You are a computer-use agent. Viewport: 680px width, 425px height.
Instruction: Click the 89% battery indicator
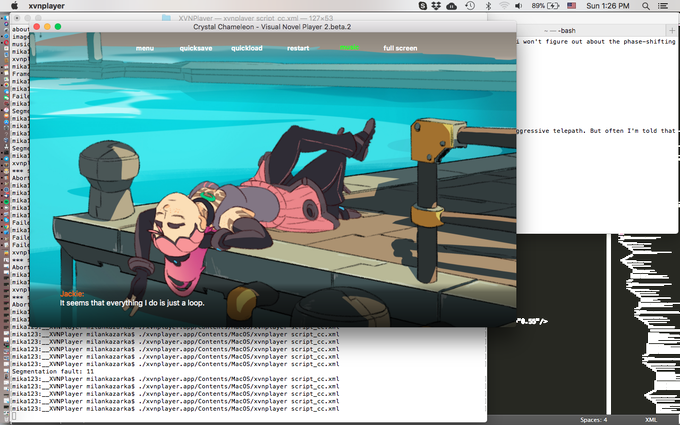click(545, 6)
